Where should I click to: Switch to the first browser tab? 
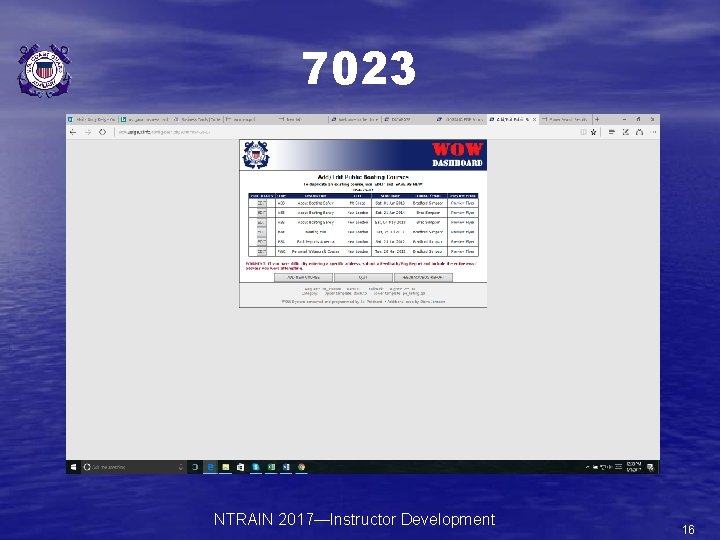click(92, 119)
